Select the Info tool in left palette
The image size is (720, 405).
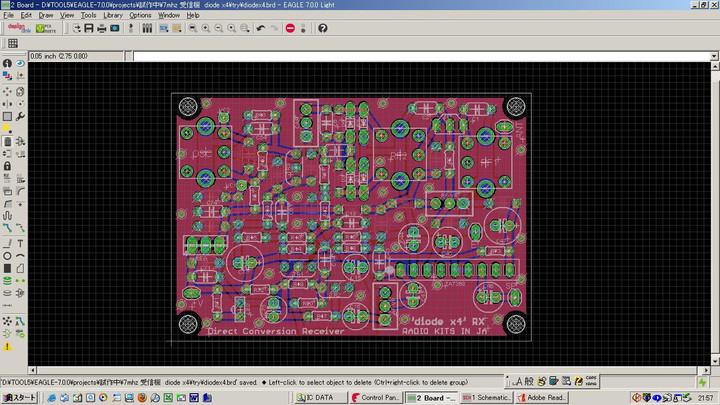coord(7,64)
